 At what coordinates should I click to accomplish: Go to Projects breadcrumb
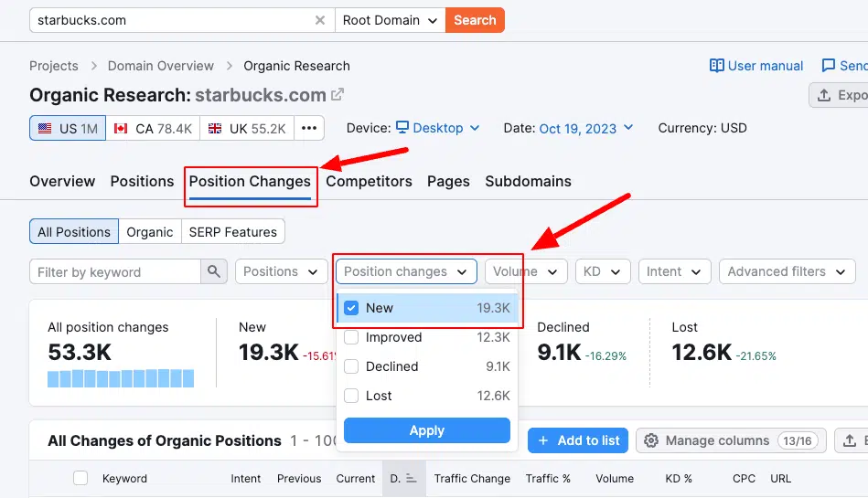click(x=54, y=66)
